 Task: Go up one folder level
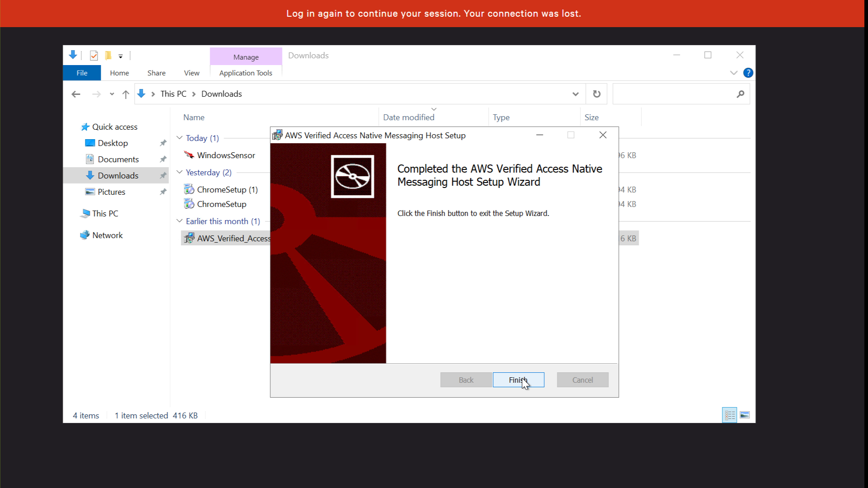click(x=126, y=94)
